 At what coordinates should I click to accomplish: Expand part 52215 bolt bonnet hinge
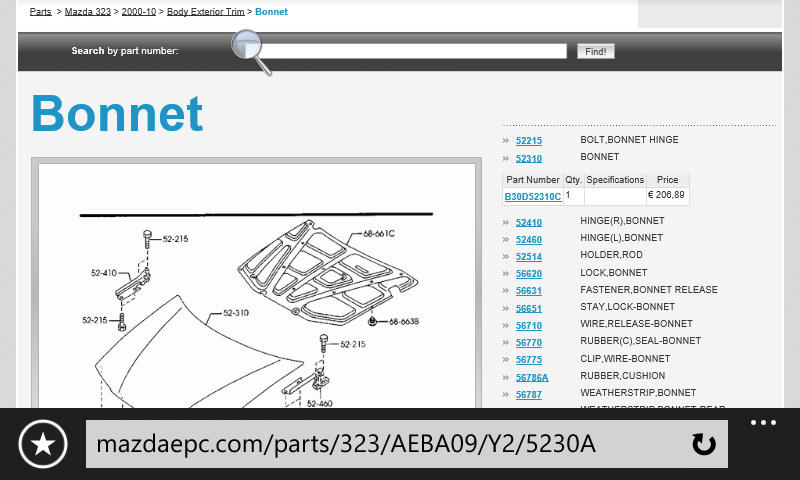point(528,141)
